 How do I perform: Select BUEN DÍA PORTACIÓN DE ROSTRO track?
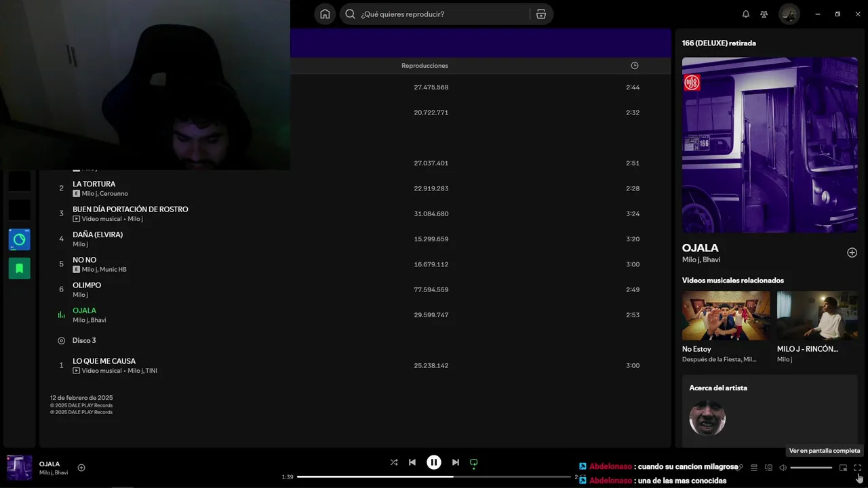(130, 209)
